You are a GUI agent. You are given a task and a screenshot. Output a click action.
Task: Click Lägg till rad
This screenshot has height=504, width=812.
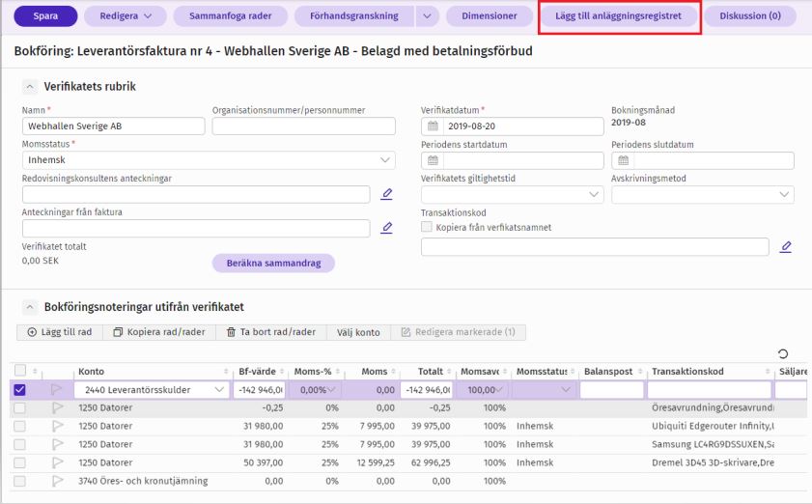(x=60, y=332)
